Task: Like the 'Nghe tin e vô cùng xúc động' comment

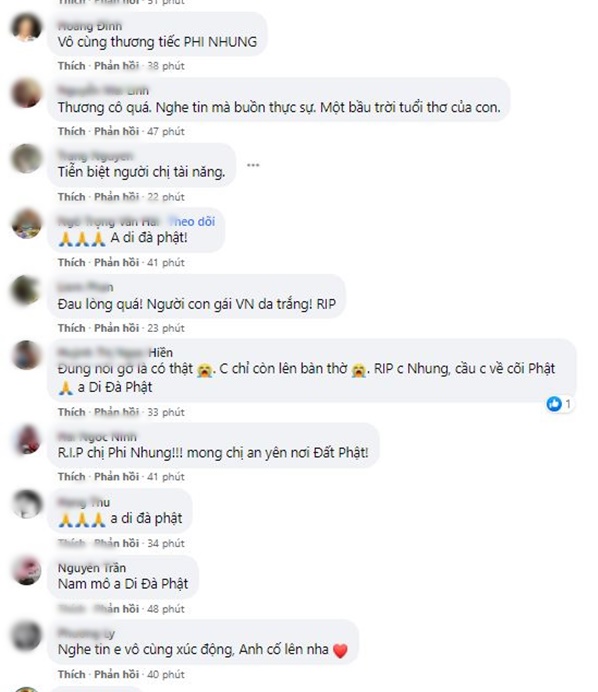Action: coord(71,674)
